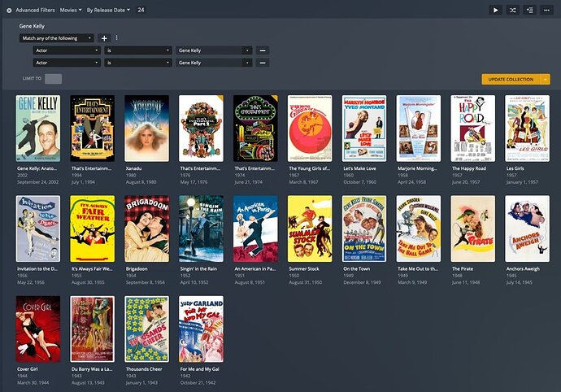The height and width of the screenshot is (392, 561).
Task: Open the three-dot more options menu at top right
Action: coord(546,10)
